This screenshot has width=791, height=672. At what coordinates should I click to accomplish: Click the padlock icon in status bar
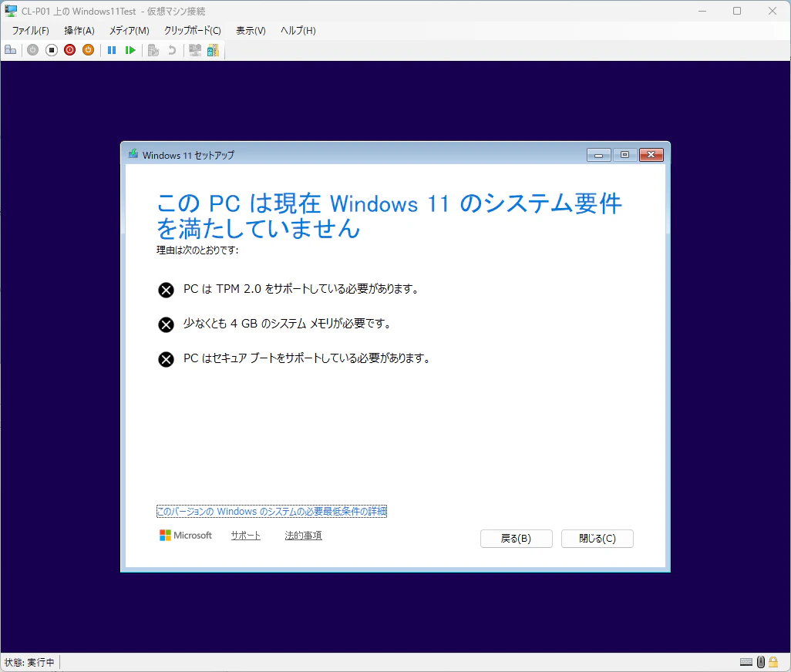(x=773, y=662)
